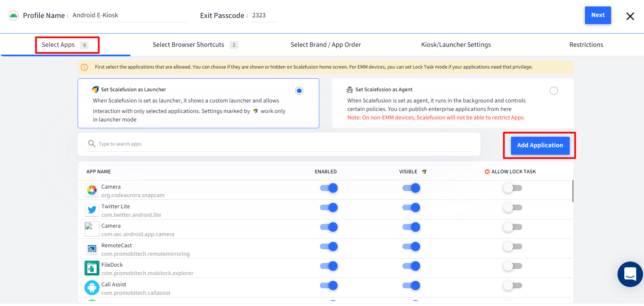Toggle Visible for Twitter Lite
644x306 pixels.
click(411, 208)
